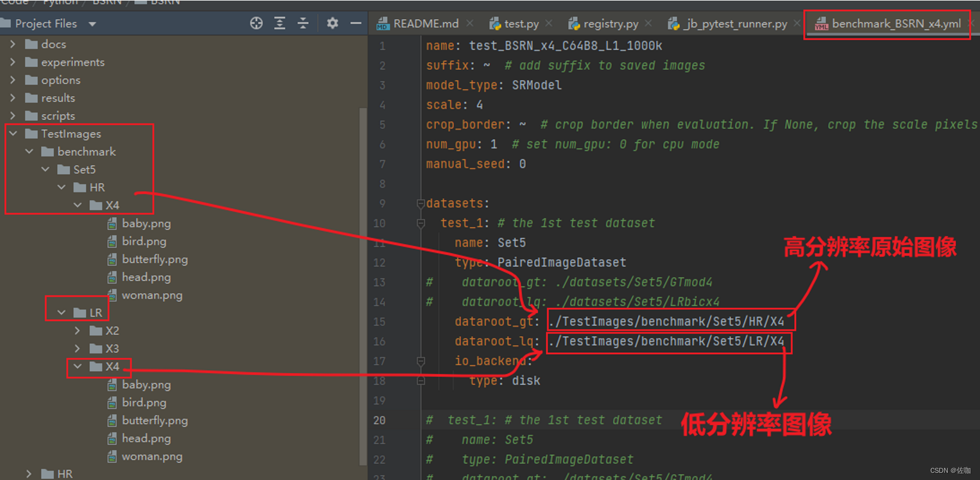
Task: Toggle the fold marker beside io_backend: line
Action: tap(421, 361)
